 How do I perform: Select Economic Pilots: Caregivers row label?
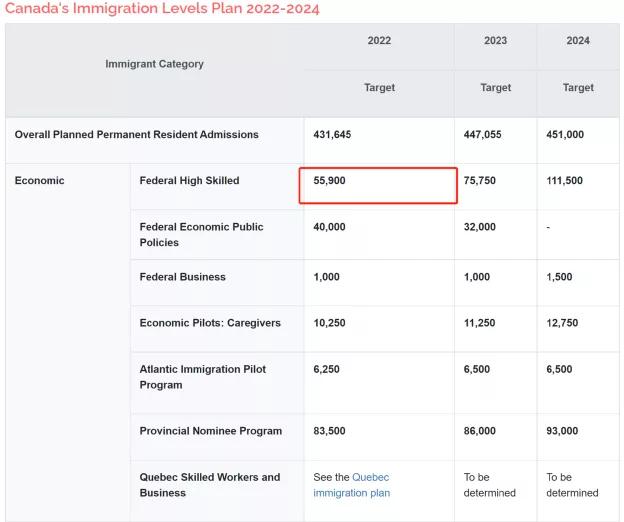(210, 323)
